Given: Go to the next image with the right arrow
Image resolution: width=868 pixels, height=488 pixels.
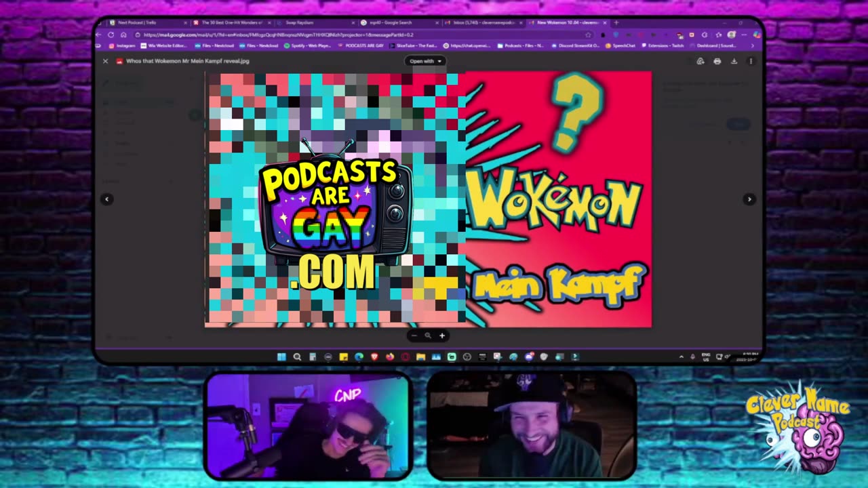Looking at the screenshot, I should tap(749, 199).
